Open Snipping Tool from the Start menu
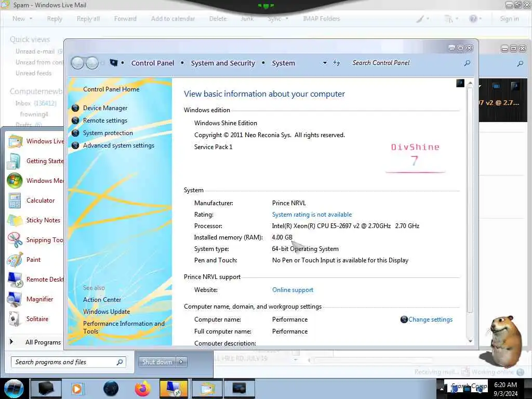 click(x=35, y=240)
